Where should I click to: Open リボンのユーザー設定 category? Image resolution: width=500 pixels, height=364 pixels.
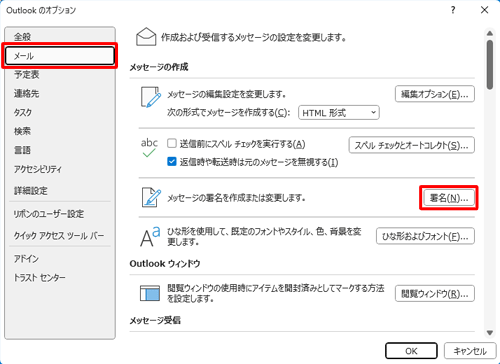[x=49, y=214]
